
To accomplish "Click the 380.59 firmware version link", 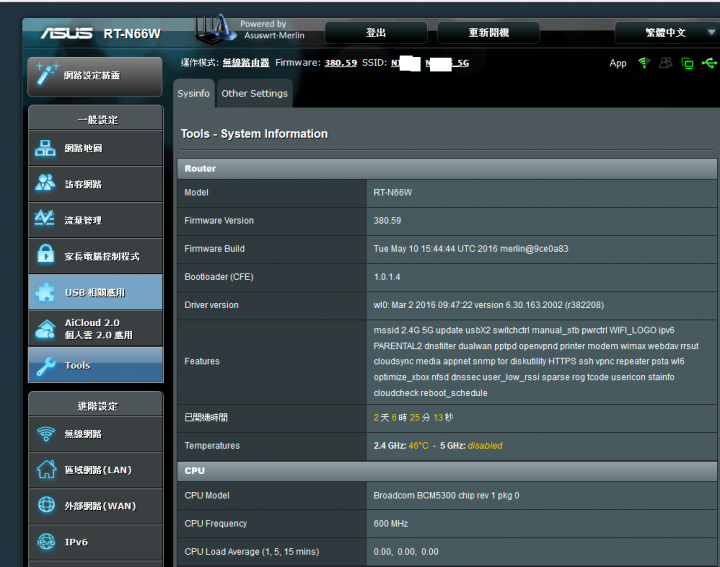I will tap(340, 63).
